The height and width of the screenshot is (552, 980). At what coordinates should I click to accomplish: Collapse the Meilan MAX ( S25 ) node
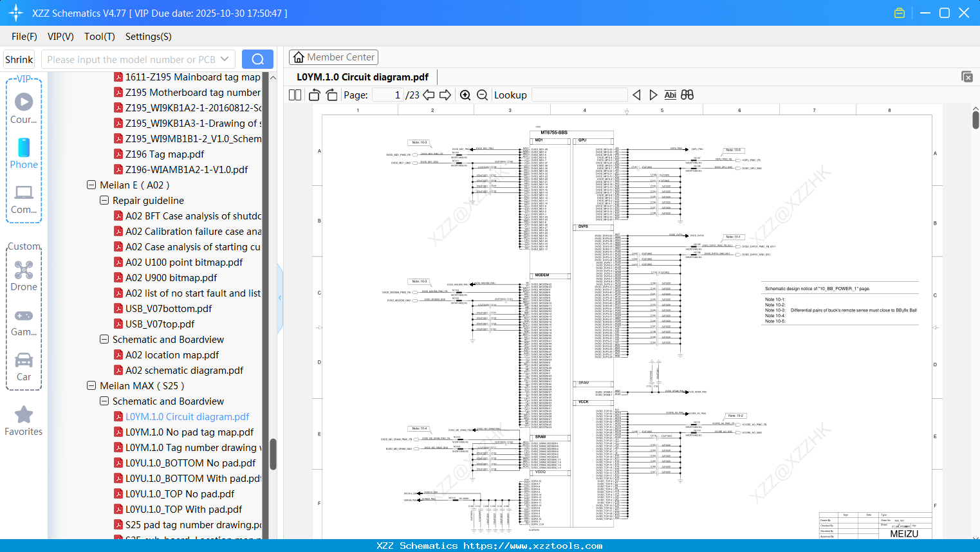point(91,385)
